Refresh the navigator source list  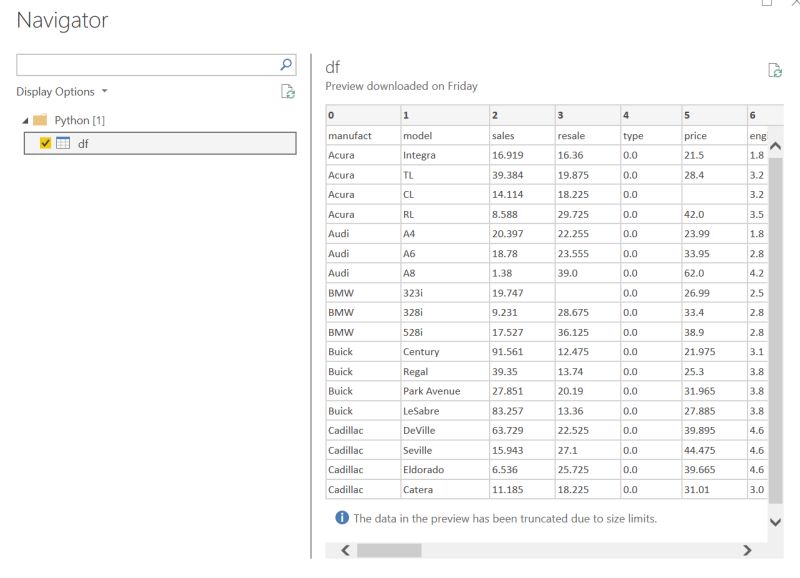(x=289, y=91)
